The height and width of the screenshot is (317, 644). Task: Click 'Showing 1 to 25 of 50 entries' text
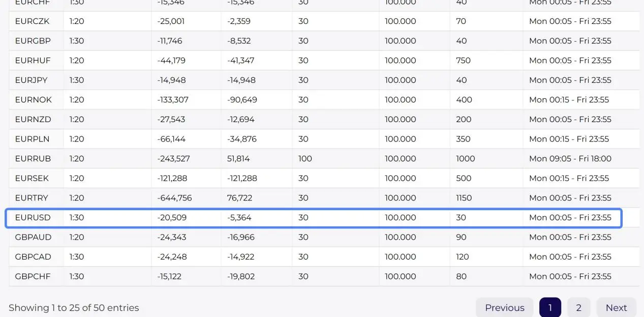click(x=74, y=307)
